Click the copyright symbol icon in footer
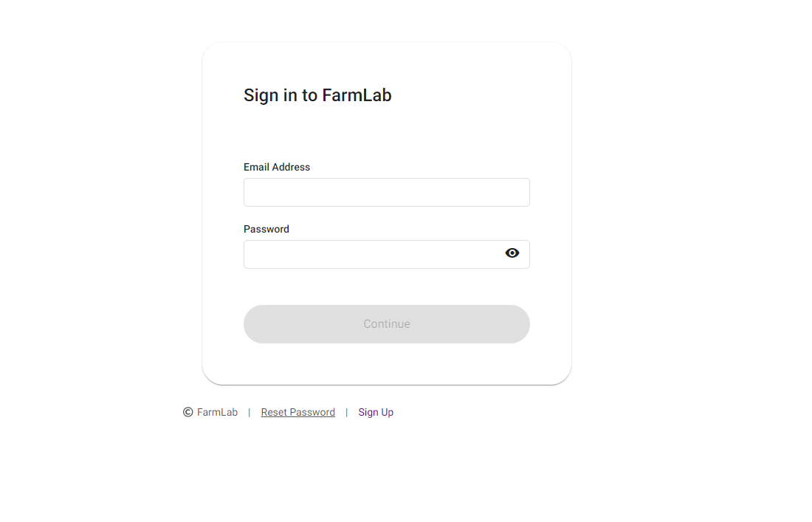Image resolution: width=812 pixels, height=522 pixels. click(x=188, y=412)
